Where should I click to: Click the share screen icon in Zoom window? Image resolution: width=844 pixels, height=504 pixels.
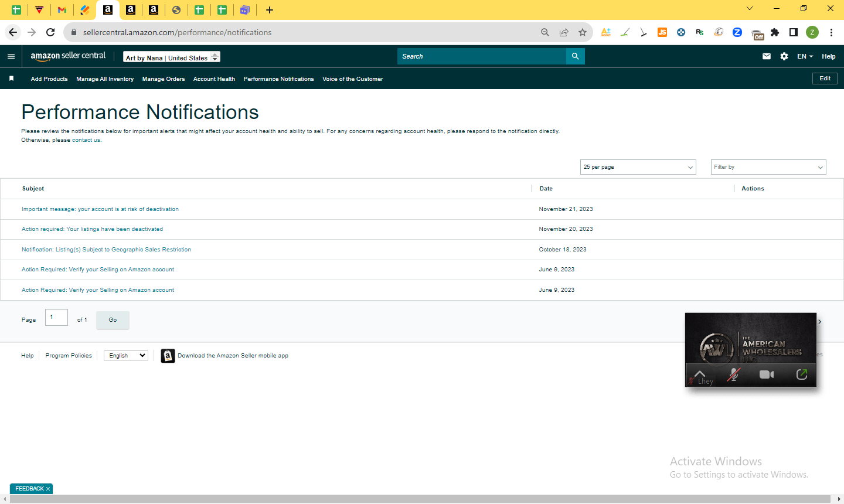point(802,374)
